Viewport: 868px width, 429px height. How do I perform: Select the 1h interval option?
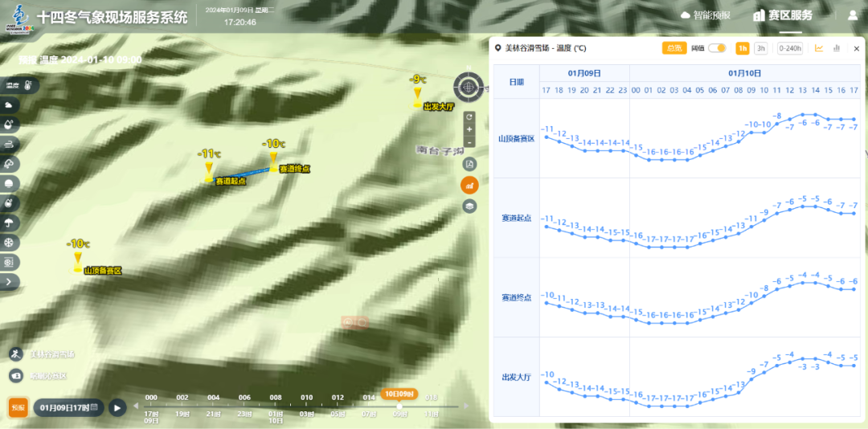click(x=743, y=48)
